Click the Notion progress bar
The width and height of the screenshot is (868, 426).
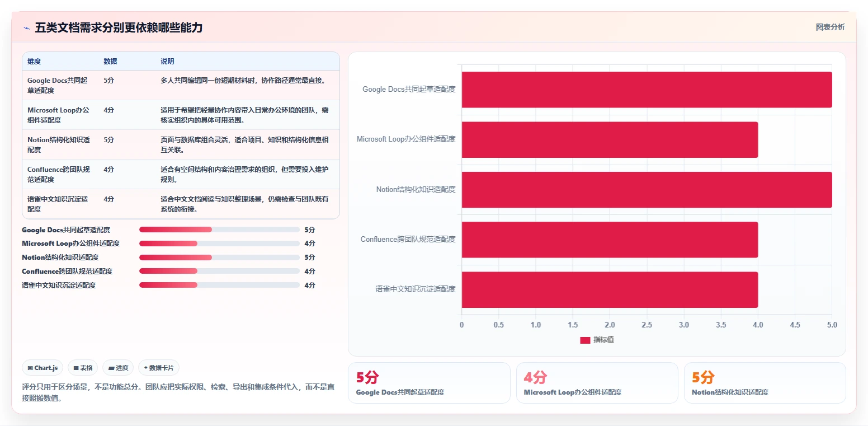click(219, 258)
